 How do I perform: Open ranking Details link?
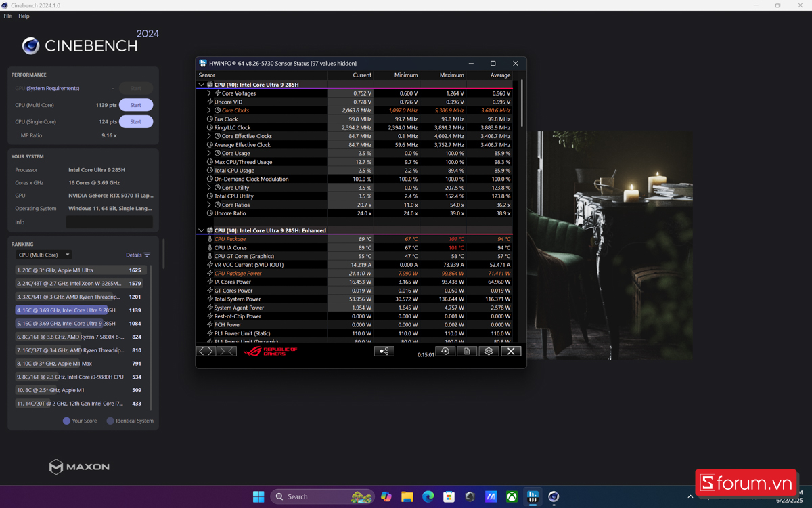click(x=133, y=255)
